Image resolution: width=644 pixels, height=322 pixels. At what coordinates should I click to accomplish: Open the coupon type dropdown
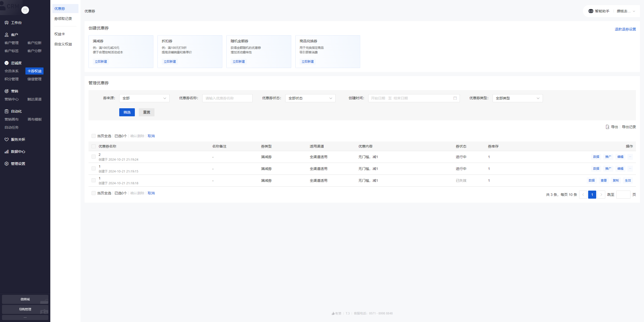click(517, 98)
